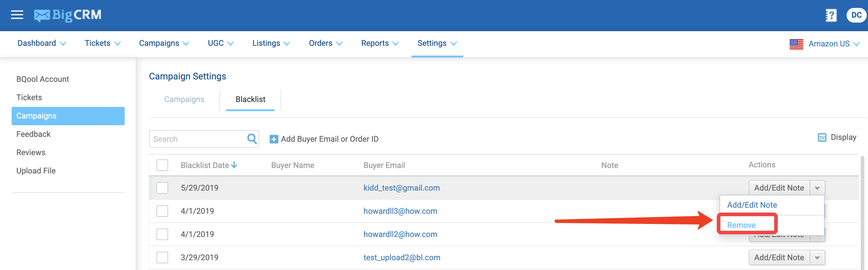Check the test_upload2@bl.com row checkbox

tap(162, 257)
